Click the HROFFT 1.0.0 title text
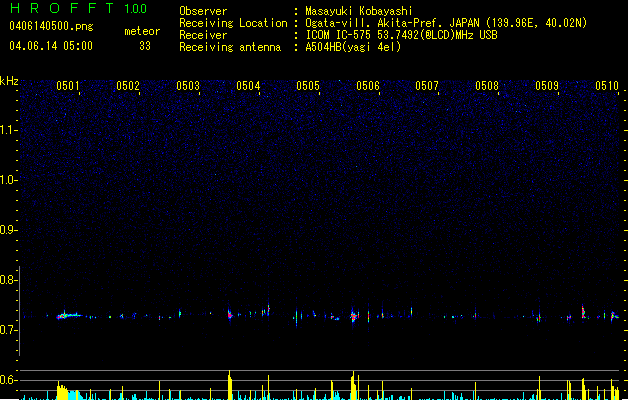Screen dimensions: 629x400 coord(79,8)
